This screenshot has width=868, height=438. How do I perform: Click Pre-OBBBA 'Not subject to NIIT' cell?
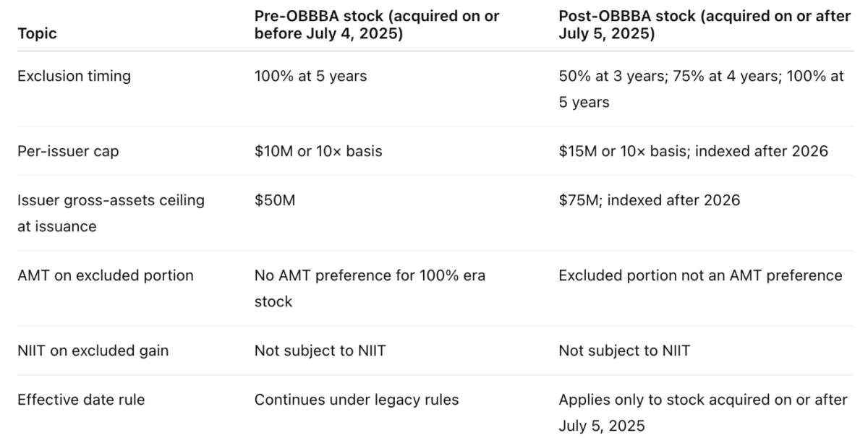point(320,351)
